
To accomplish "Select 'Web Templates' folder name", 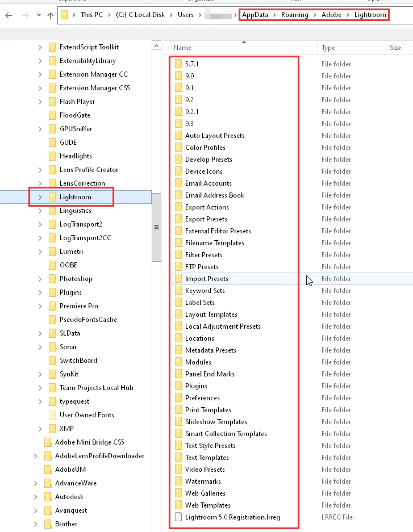I will pos(208,505).
